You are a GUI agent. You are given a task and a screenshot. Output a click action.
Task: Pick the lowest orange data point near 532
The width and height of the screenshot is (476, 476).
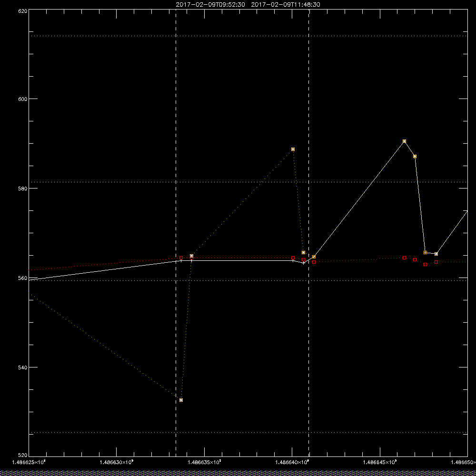pyautogui.click(x=181, y=400)
